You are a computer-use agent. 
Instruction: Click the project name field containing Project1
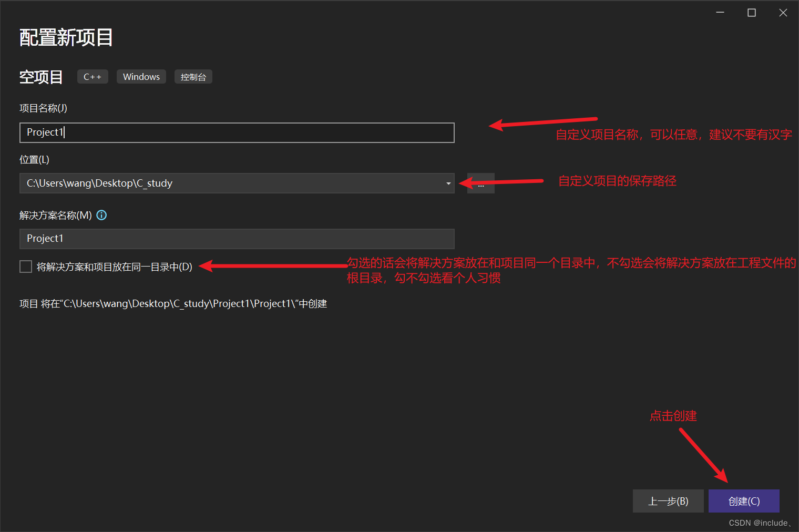click(x=237, y=132)
